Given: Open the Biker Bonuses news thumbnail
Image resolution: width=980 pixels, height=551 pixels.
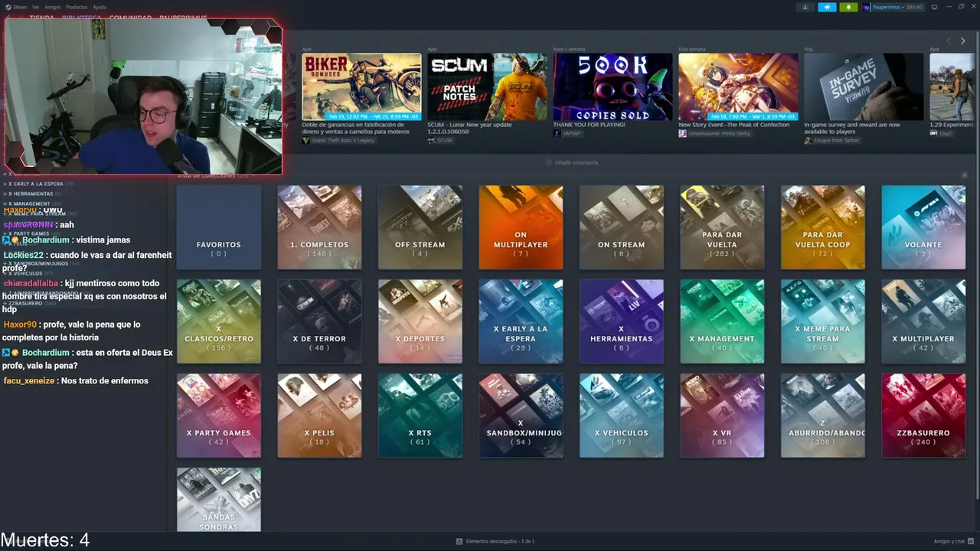Looking at the screenshot, I should coord(361,86).
